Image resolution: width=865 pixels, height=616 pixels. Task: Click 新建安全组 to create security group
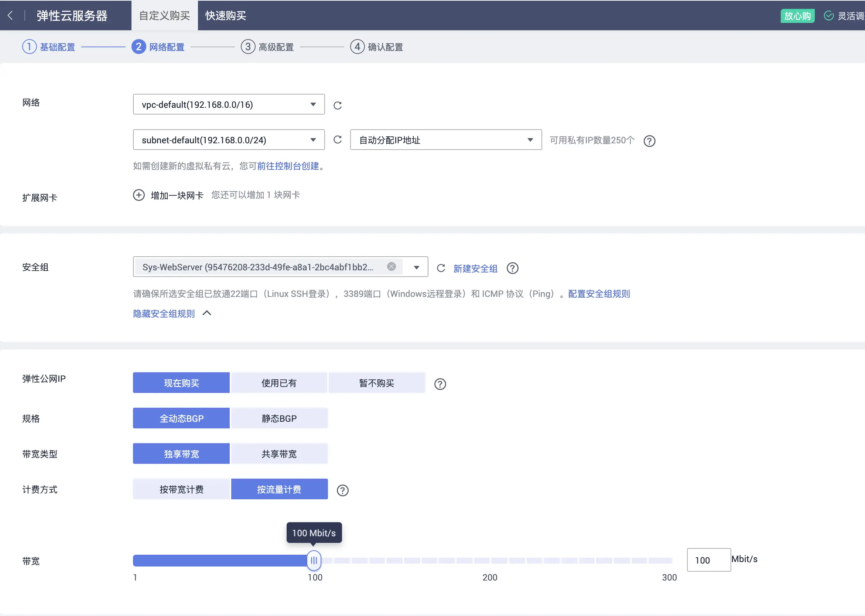pyautogui.click(x=475, y=268)
